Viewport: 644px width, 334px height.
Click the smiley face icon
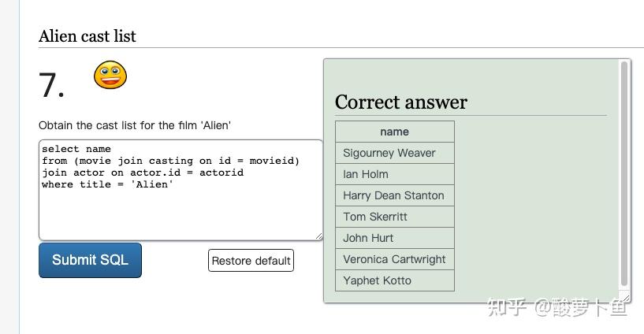[110, 75]
